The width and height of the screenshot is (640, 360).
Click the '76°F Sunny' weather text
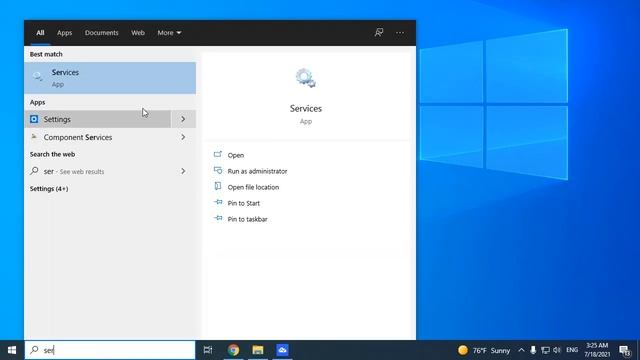[x=491, y=350]
